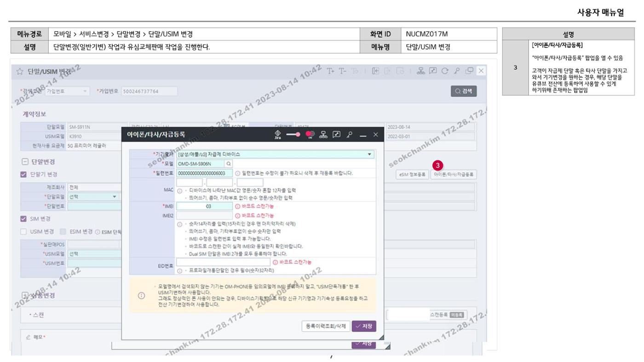Click the key icon in the popup title bar
644x362 pixels.
click(350, 135)
